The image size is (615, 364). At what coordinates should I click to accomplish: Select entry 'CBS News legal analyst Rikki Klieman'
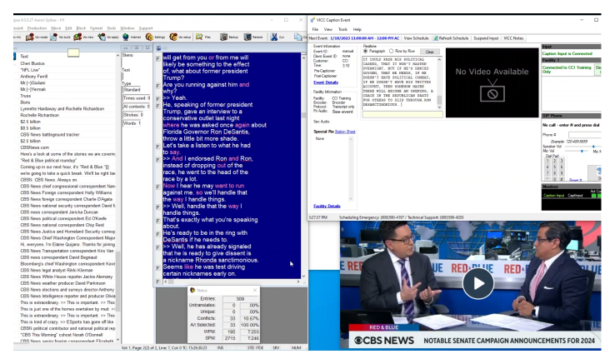[x=57, y=270]
